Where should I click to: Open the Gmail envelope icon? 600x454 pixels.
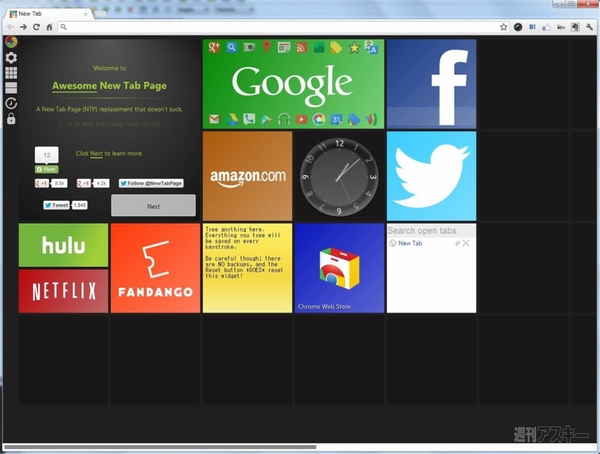point(214,119)
